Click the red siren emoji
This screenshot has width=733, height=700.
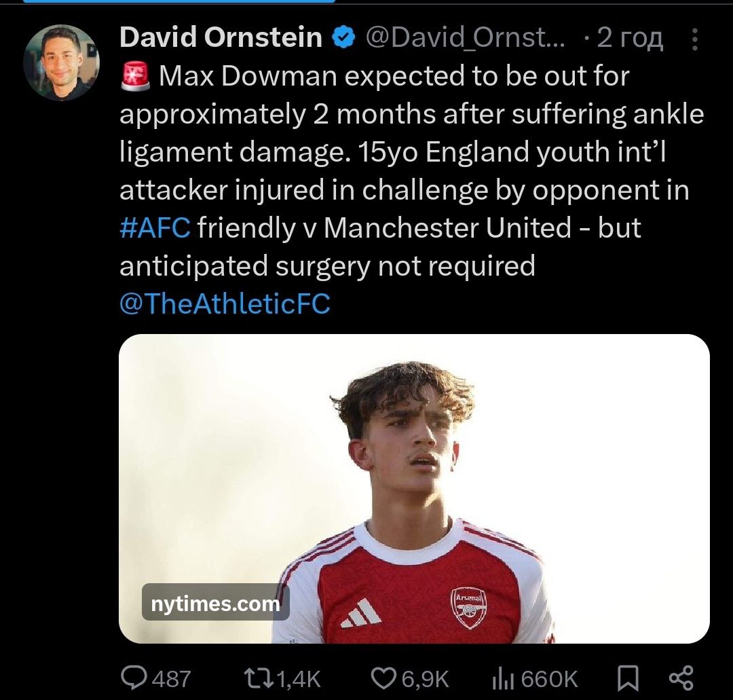135,77
